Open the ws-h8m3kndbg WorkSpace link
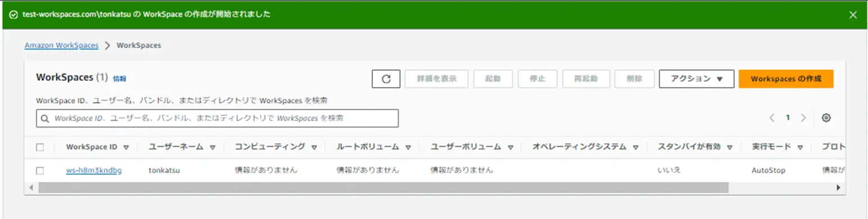Image resolution: width=868 pixels, height=219 pixels. pyautogui.click(x=94, y=170)
